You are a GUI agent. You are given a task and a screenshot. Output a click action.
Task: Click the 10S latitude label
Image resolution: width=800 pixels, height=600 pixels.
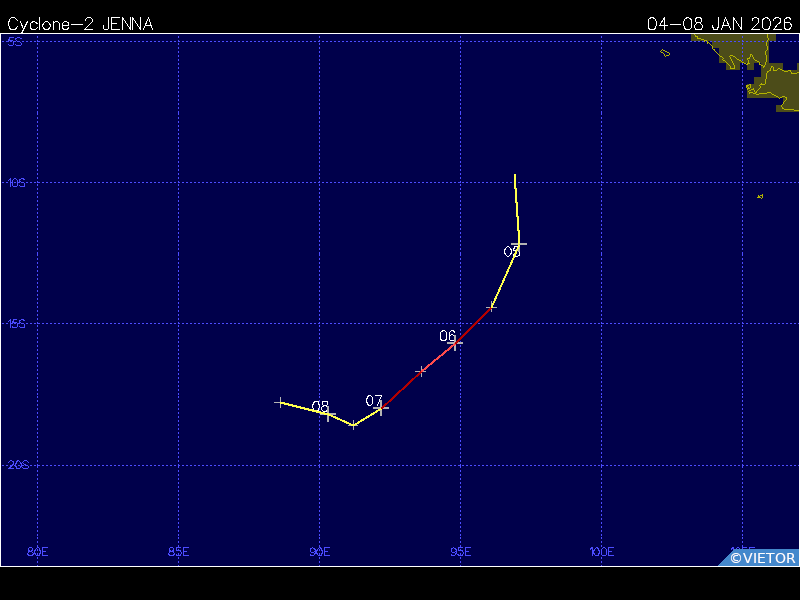point(15,183)
